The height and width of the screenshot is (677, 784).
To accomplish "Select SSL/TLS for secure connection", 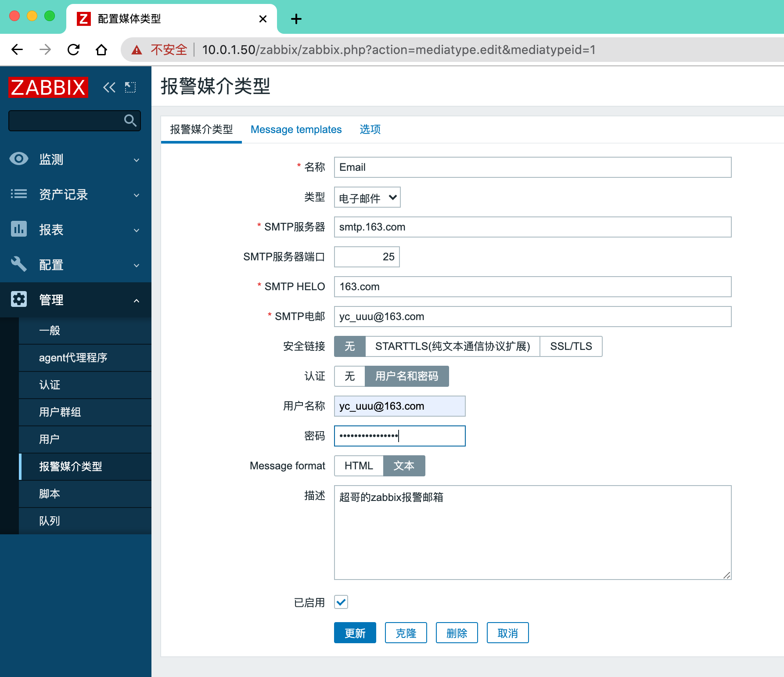I will [x=571, y=346].
